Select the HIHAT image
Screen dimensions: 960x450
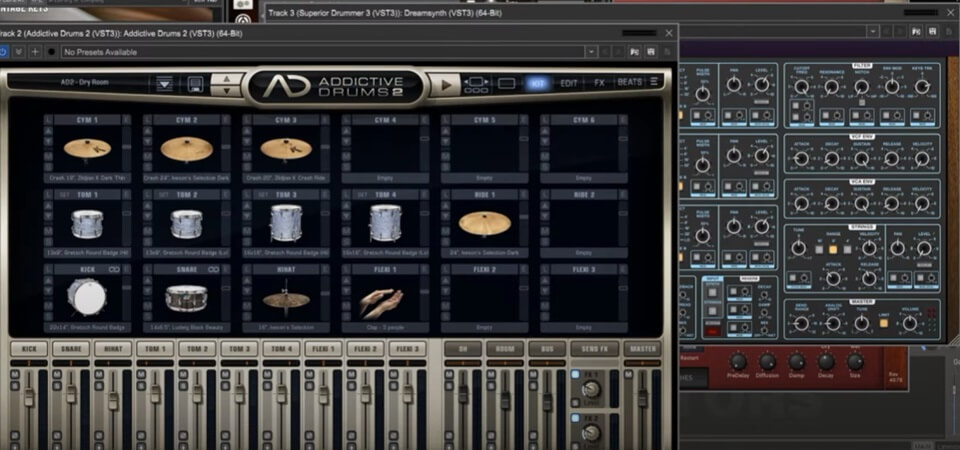coord(286,298)
